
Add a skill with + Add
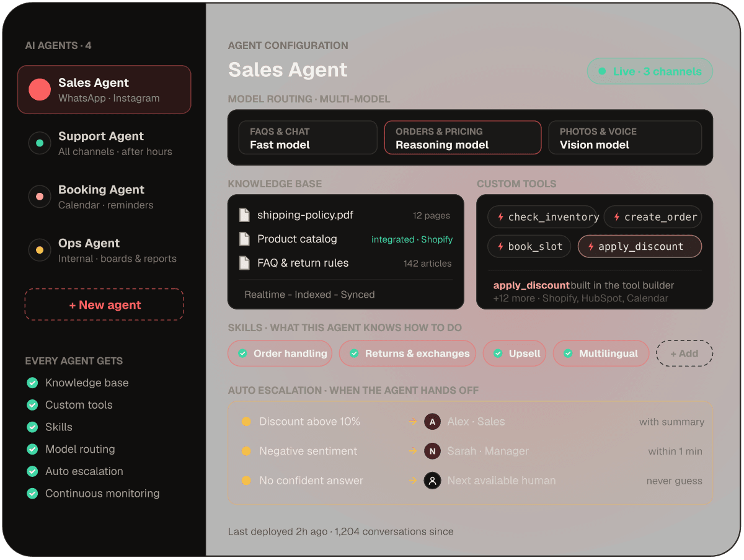pos(684,353)
